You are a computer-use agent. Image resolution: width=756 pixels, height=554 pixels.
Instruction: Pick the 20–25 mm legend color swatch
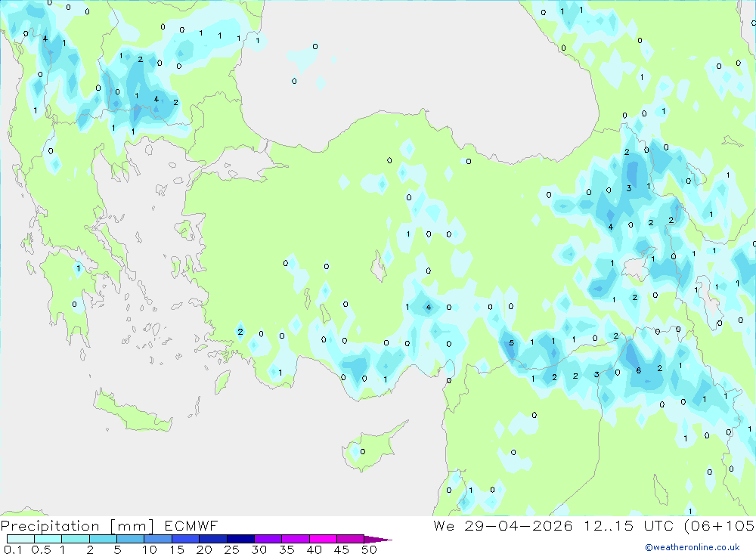[212, 539]
